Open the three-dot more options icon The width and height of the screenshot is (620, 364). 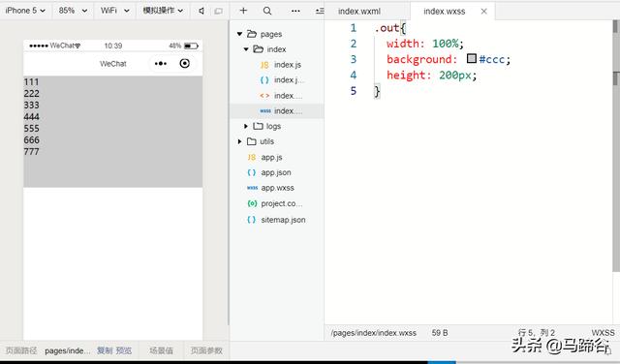pos(295,11)
